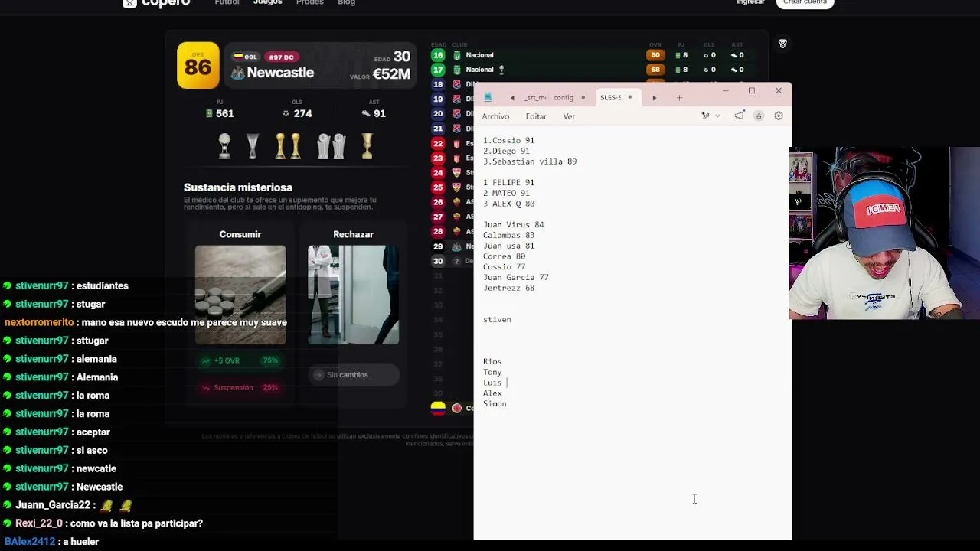980x551 pixels.
Task: Maximize the Notepad window
Action: tap(752, 91)
